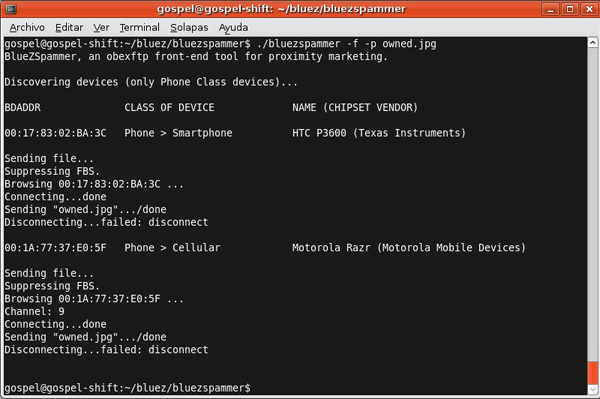600x399 pixels.
Task: Close the terminal window
Action: tap(589, 9)
